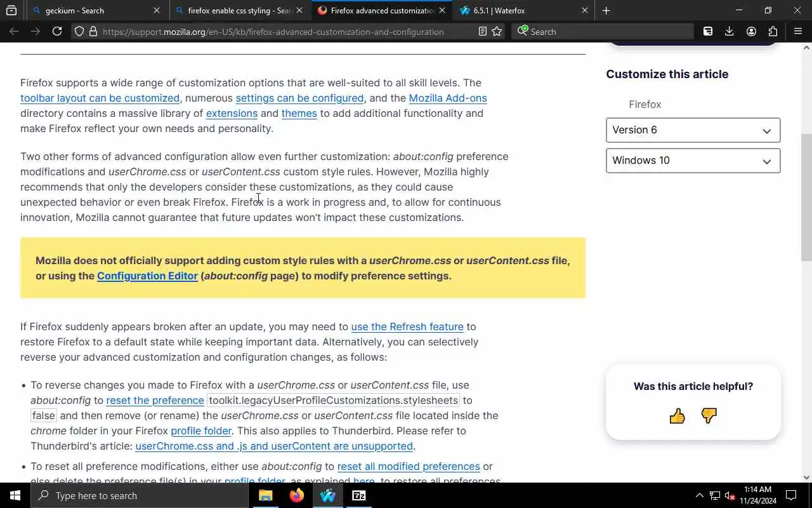
Task: Close the firefox enable css styling tab
Action: 299,10
